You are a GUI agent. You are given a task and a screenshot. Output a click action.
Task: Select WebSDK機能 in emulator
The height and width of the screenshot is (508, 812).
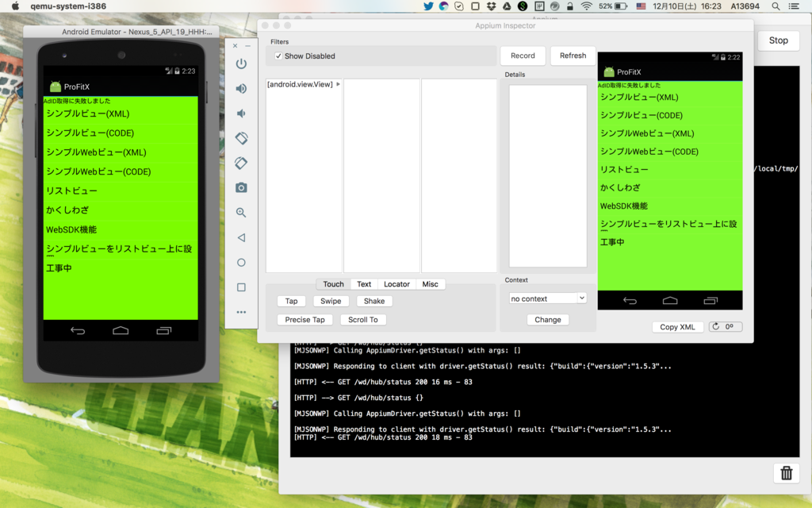coord(121,229)
